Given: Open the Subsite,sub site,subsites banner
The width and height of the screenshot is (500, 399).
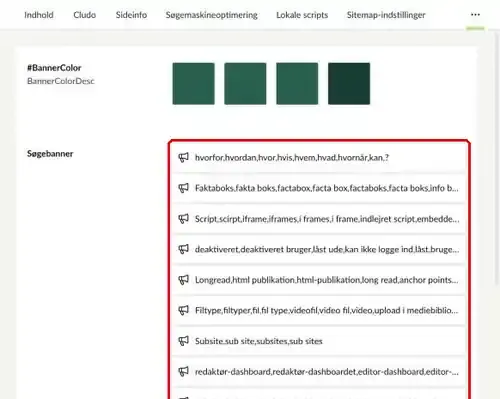Looking at the screenshot, I should click(319, 341).
